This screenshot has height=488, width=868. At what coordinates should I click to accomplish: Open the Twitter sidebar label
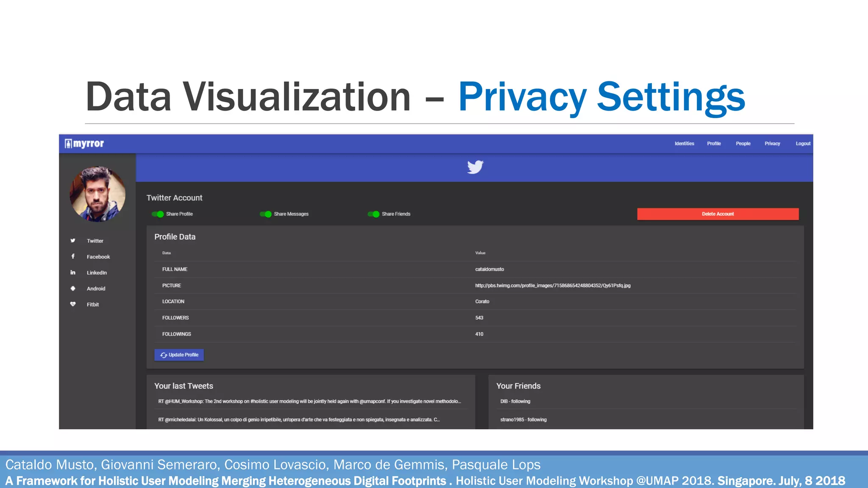(95, 241)
